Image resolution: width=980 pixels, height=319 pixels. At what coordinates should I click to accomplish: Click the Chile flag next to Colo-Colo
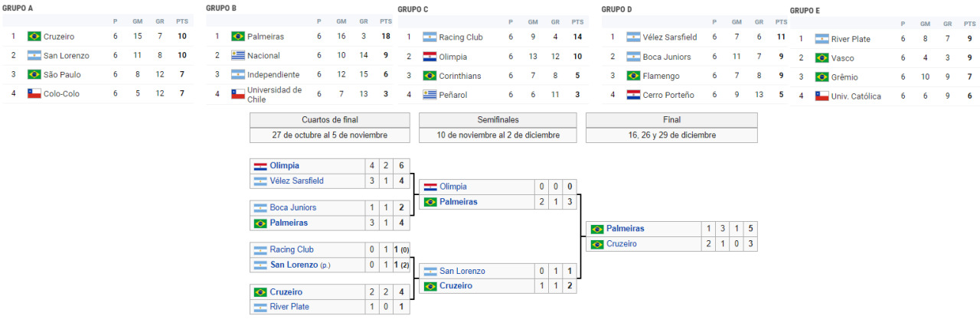[34, 93]
